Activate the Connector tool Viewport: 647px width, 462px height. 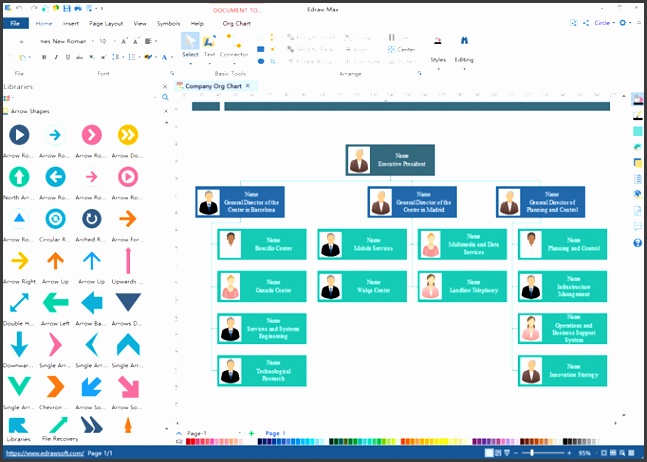(234, 45)
